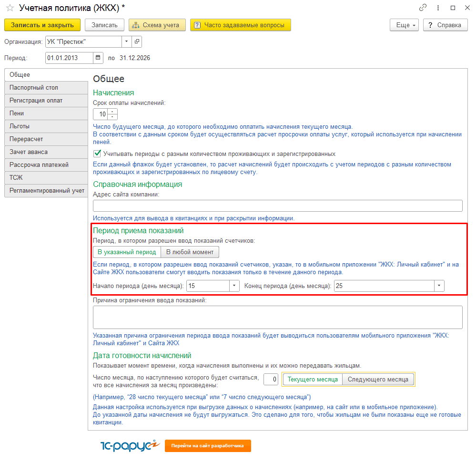This screenshot has width=476, height=463.
Task: Click the company website address field
Action: (277, 206)
